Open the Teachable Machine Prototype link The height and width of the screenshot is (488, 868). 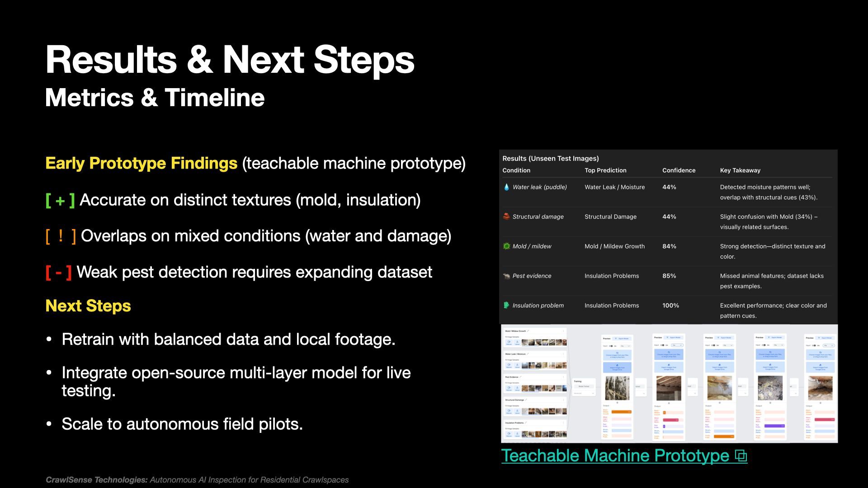(x=615, y=455)
